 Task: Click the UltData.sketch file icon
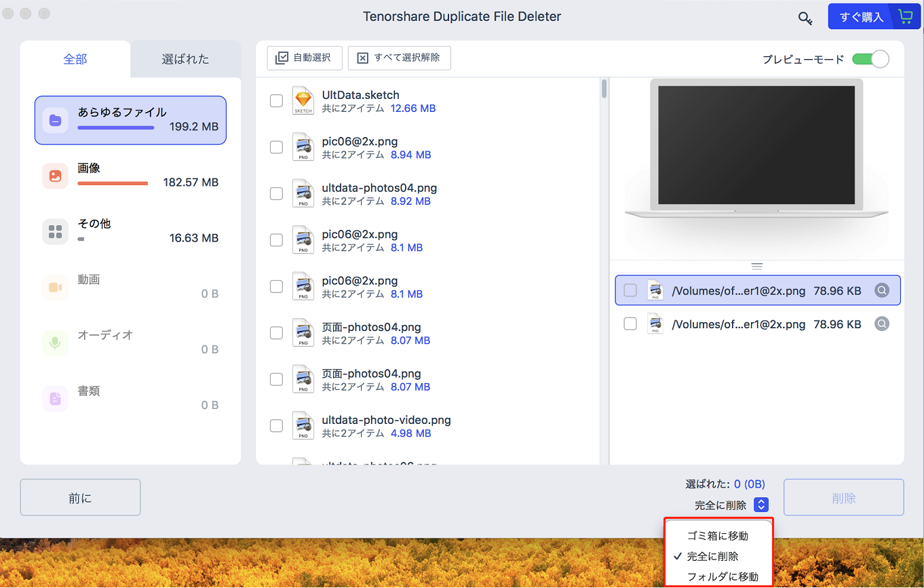coord(303,100)
